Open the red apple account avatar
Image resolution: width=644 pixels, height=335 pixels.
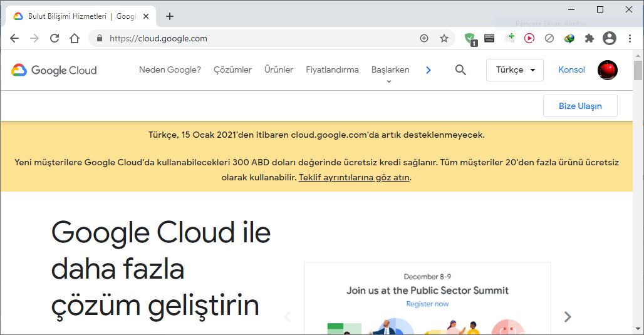pyautogui.click(x=608, y=70)
